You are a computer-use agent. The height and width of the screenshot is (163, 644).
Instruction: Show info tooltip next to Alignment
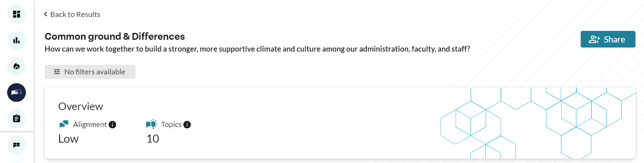[113, 125]
